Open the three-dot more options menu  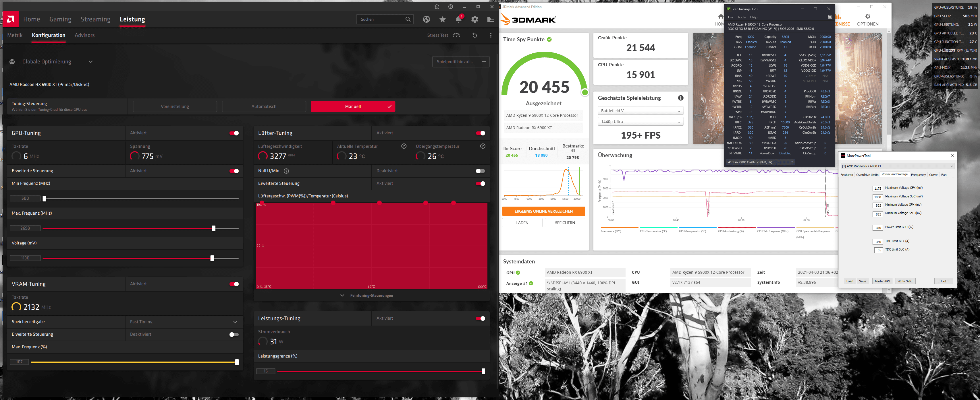tap(491, 35)
